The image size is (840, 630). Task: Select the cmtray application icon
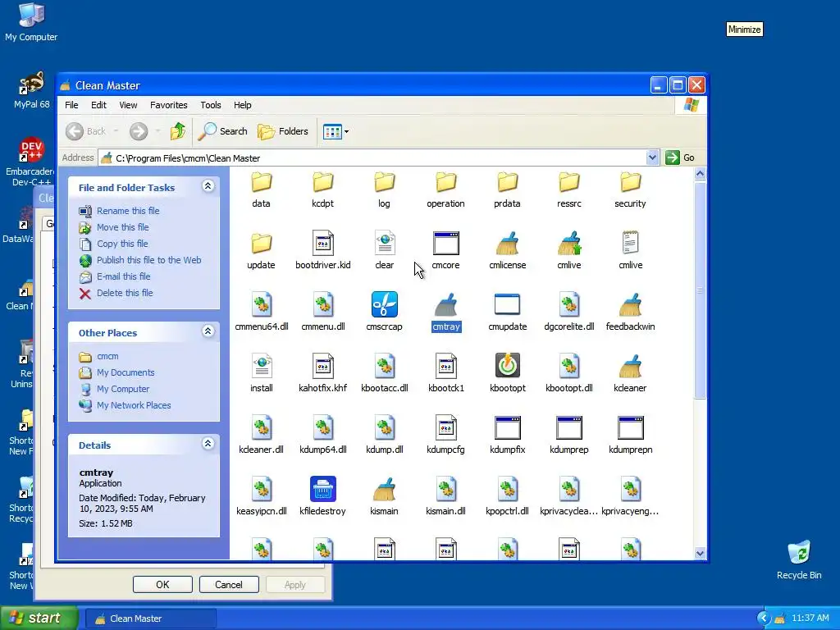445,305
